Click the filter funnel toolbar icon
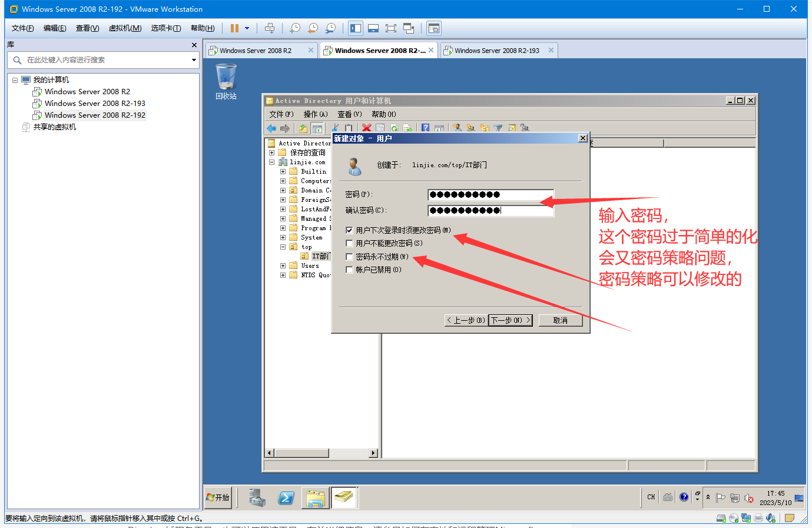The height and width of the screenshot is (528, 812). point(498,128)
